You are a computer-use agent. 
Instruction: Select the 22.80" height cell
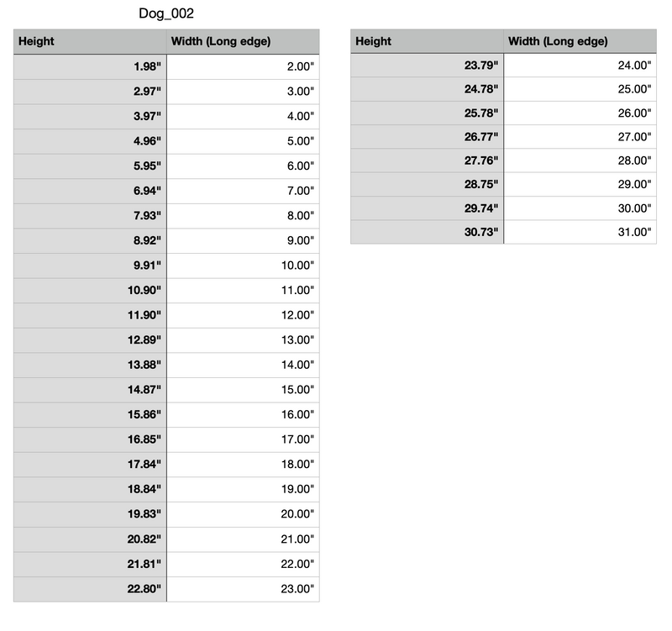90,589
